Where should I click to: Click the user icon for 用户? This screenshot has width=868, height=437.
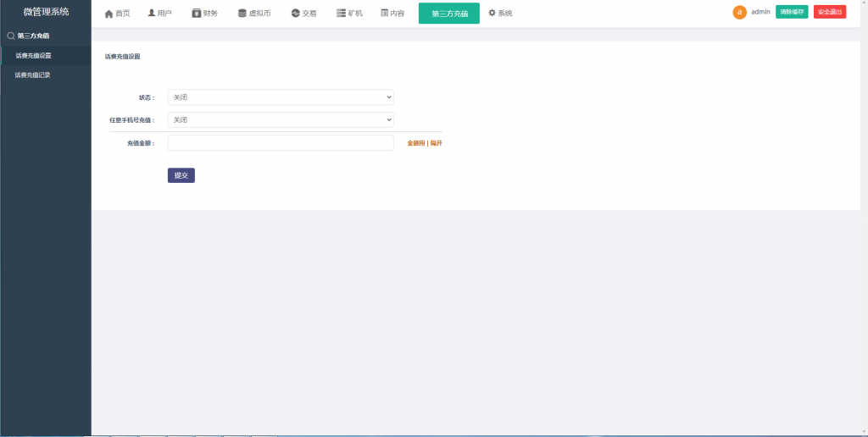pyautogui.click(x=152, y=14)
